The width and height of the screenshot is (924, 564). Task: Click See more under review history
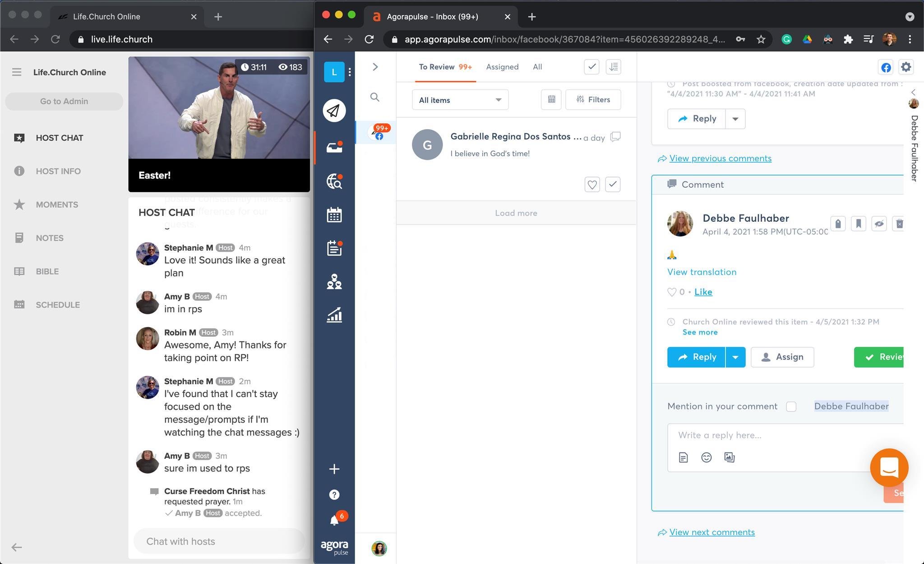[700, 332]
